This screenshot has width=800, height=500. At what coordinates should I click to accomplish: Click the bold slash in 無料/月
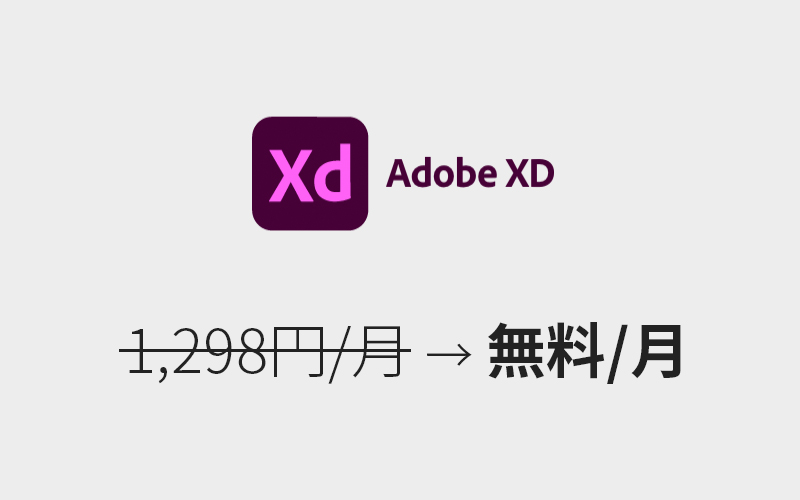tap(617, 354)
